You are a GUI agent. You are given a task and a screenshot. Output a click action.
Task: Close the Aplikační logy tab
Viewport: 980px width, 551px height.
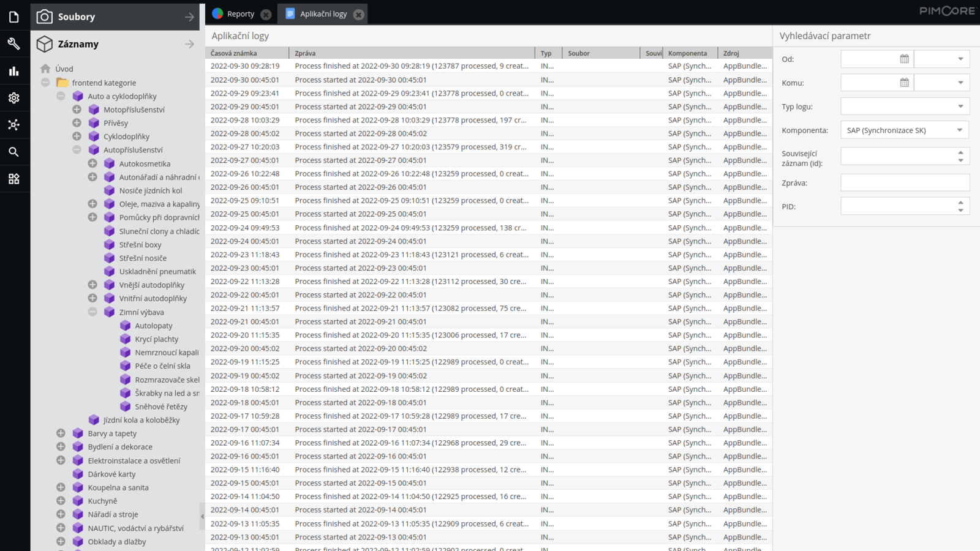pyautogui.click(x=359, y=14)
